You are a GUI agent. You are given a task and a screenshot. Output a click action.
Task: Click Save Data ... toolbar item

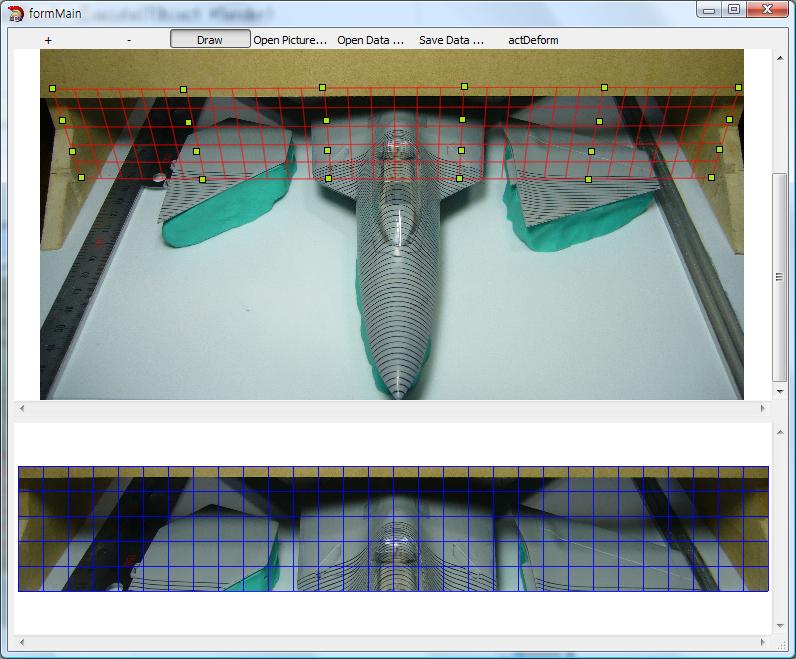451,40
